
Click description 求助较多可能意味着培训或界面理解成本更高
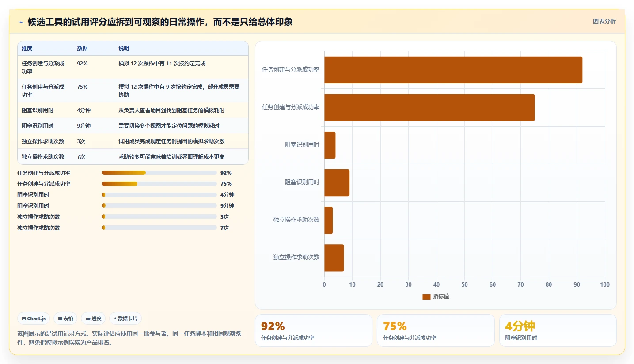click(171, 157)
